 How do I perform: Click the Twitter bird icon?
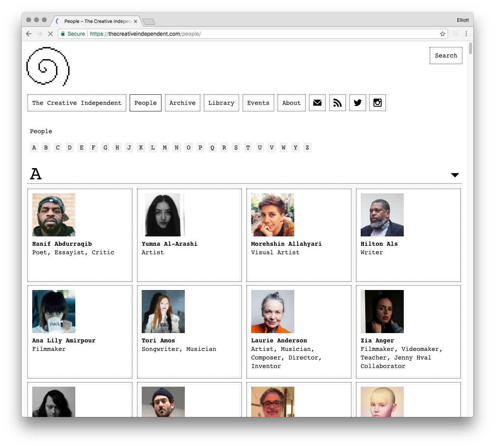coord(358,103)
